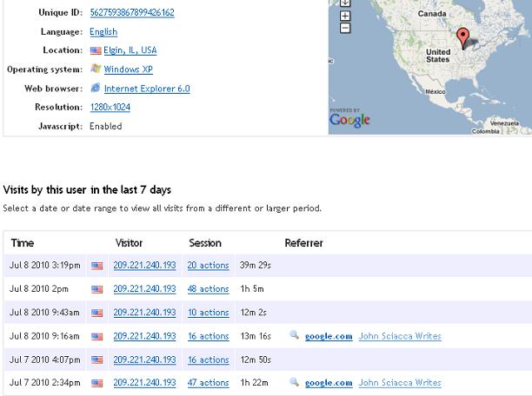Open visitor IP link for Jul 8 9:43am visit

pyautogui.click(x=144, y=313)
